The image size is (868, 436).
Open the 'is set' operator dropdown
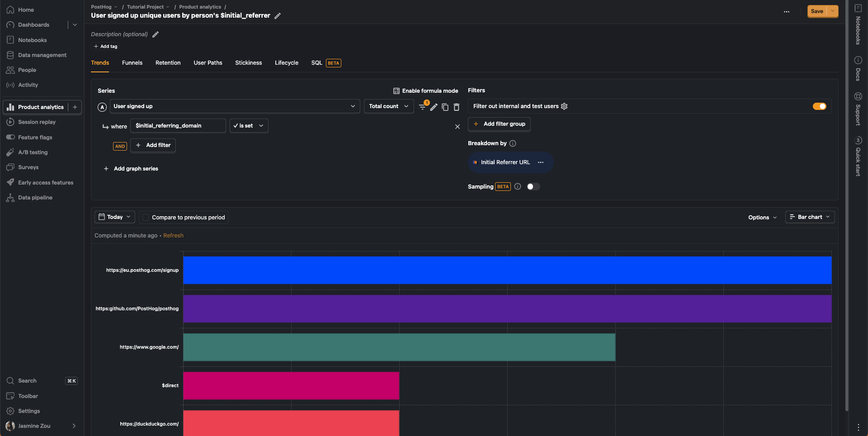(249, 126)
